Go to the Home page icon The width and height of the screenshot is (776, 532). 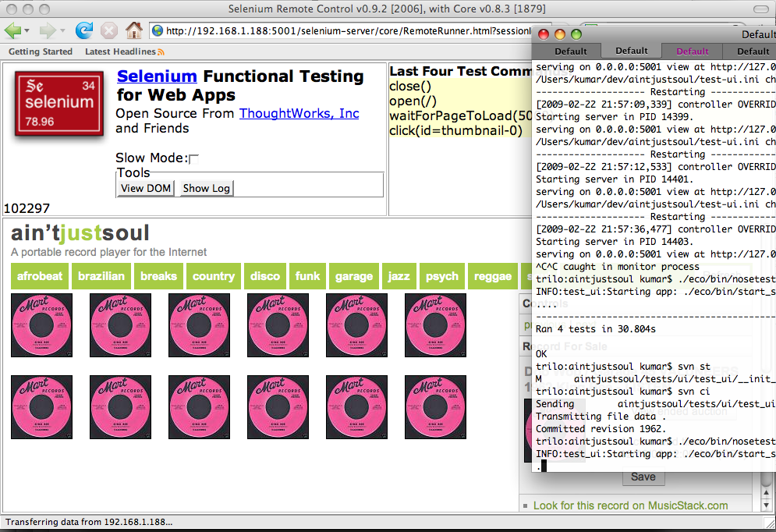133,30
